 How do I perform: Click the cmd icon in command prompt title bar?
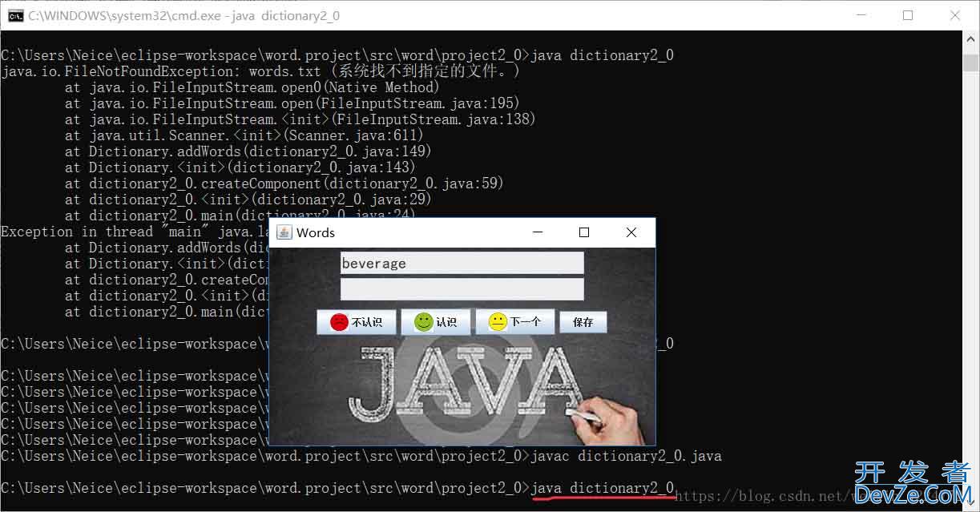click(14, 15)
